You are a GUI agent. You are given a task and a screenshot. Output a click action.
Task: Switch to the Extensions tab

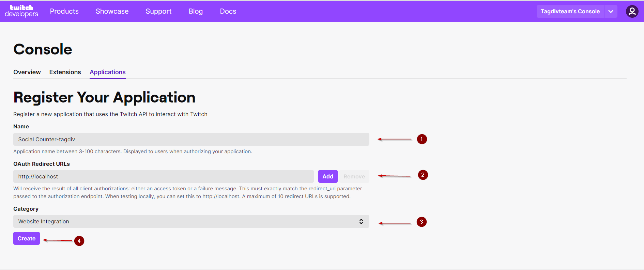(65, 72)
